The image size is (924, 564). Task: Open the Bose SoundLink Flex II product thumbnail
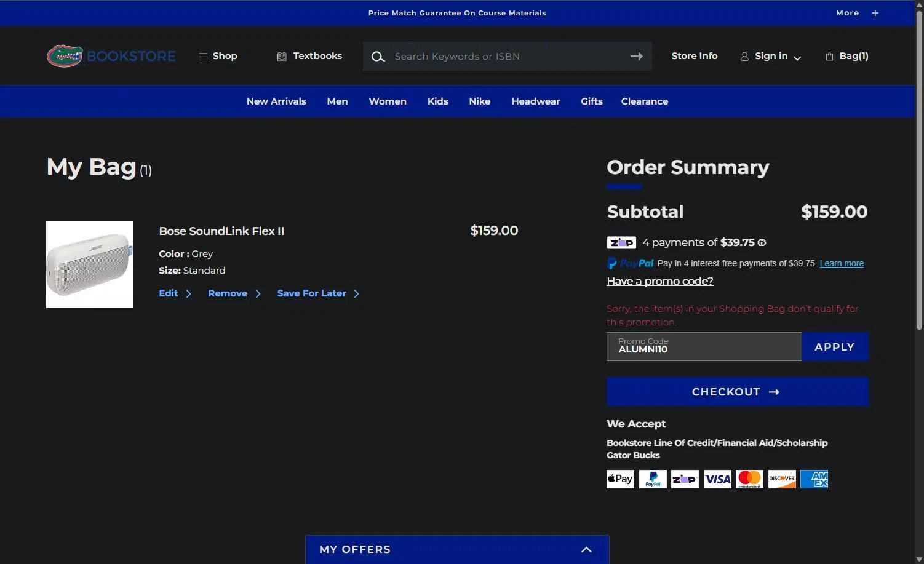point(89,264)
